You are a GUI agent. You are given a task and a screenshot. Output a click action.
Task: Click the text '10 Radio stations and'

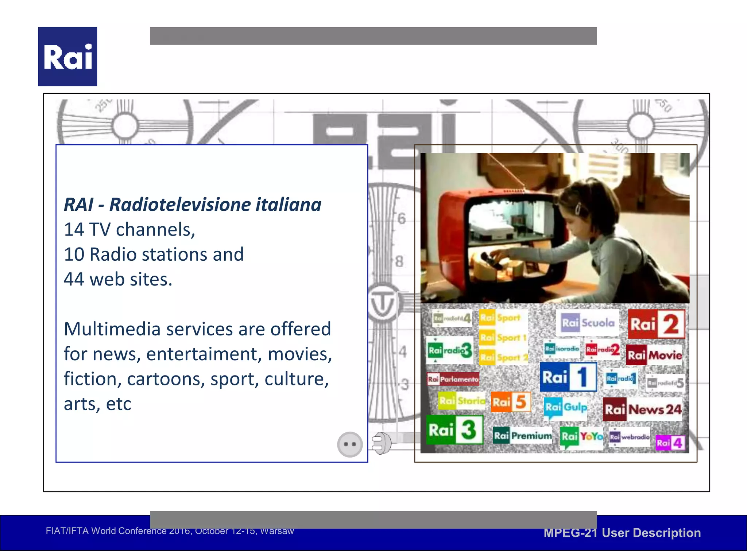point(154,254)
